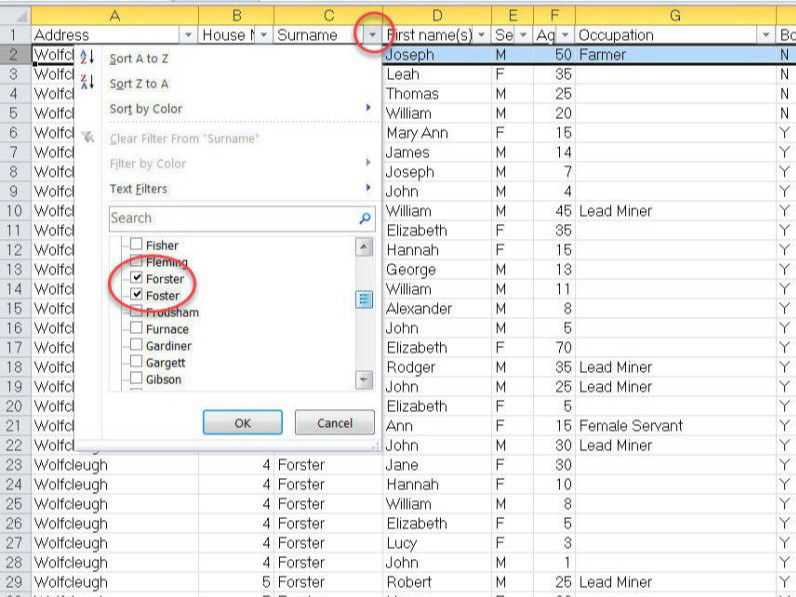Tick the Fisher checkbox
This screenshot has width=796, height=597.
coord(136,244)
